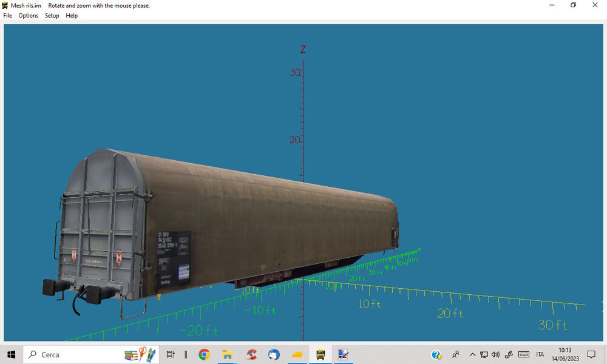The height and width of the screenshot is (364, 607).
Task: Click the red Z axis label
Action: pyautogui.click(x=303, y=50)
